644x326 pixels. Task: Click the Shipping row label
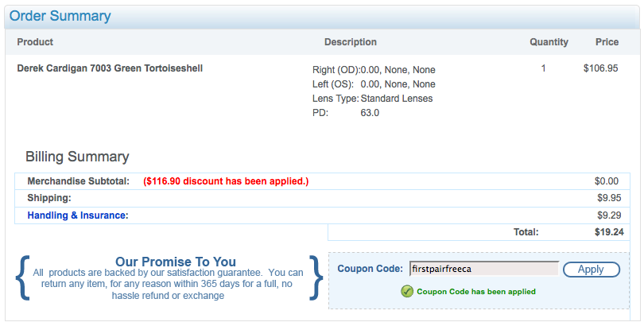pyautogui.click(x=48, y=198)
